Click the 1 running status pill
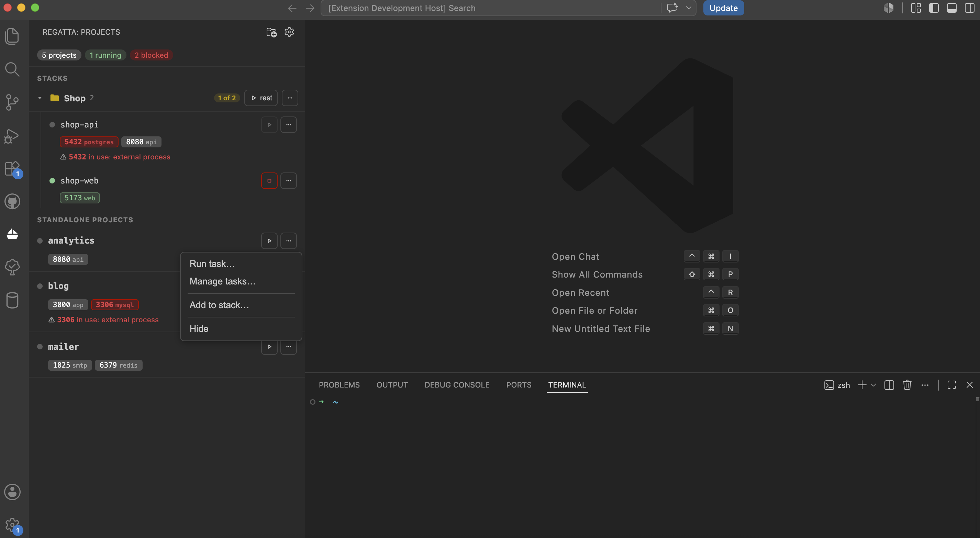The height and width of the screenshot is (538, 980). coord(105,55)
